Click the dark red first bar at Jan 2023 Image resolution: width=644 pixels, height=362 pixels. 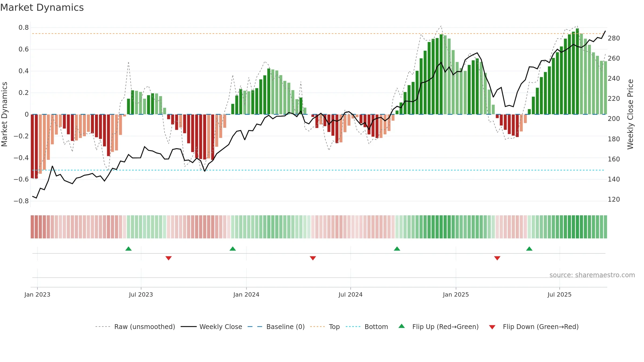[x=32, y=146]
